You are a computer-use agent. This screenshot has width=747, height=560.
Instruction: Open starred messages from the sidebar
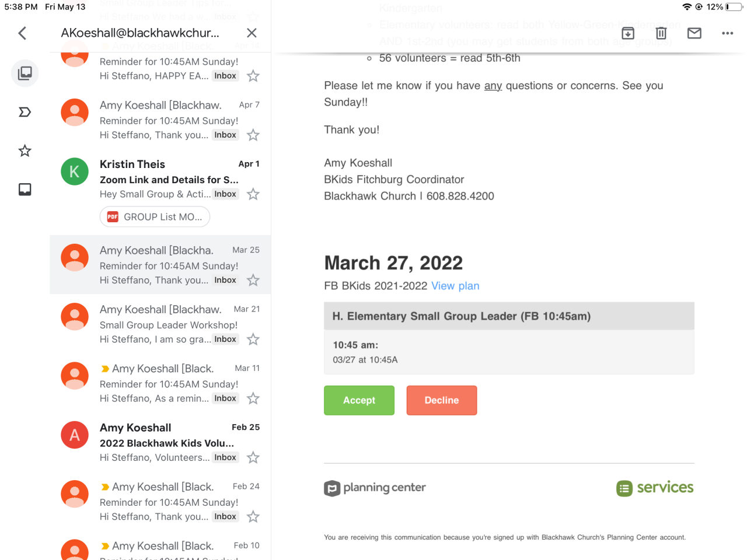(25, 151)
